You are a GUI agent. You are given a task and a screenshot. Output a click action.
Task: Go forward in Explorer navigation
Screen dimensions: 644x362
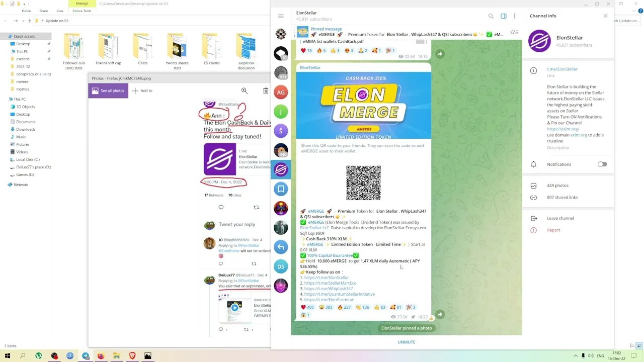tap(15, 21)
